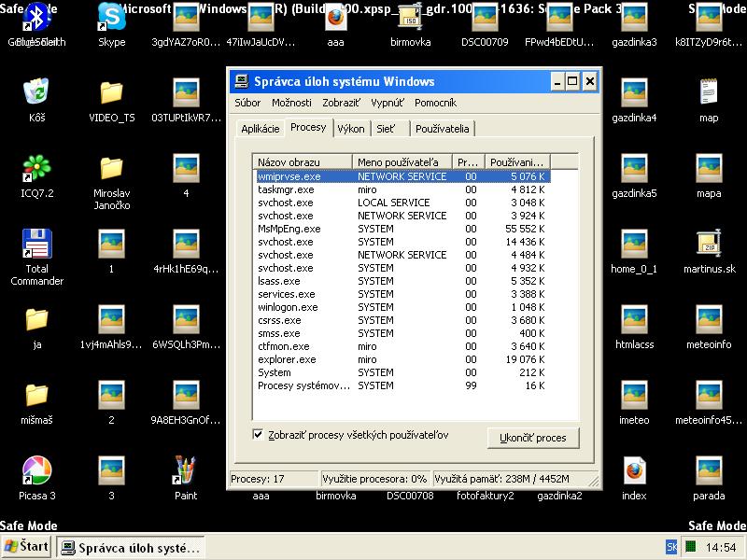Uncheck Zobraziť procesy všetkých používateľov
This screenshot has width=747, height=560.
click(258, 434)
